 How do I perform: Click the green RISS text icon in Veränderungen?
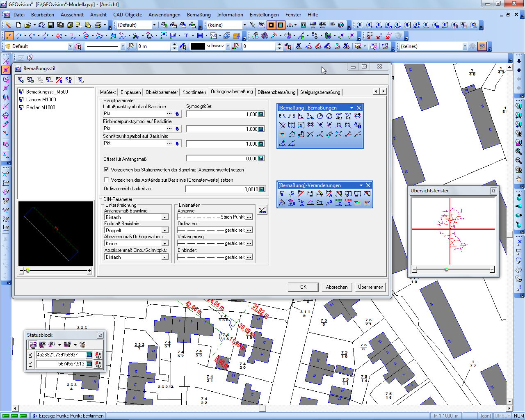(x=339, y=202)
